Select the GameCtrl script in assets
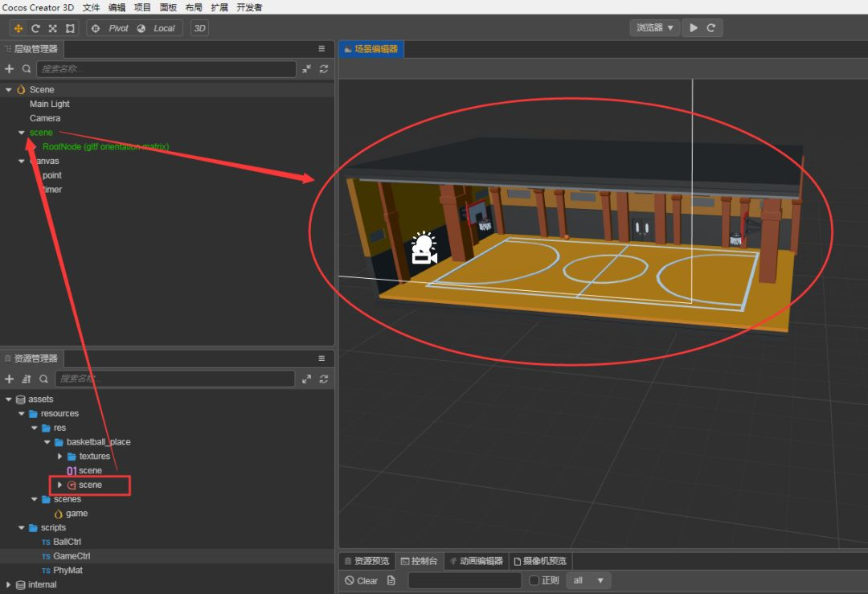Image resolution: width=868 pixels, height=594 pixels. tap(70, 555)
